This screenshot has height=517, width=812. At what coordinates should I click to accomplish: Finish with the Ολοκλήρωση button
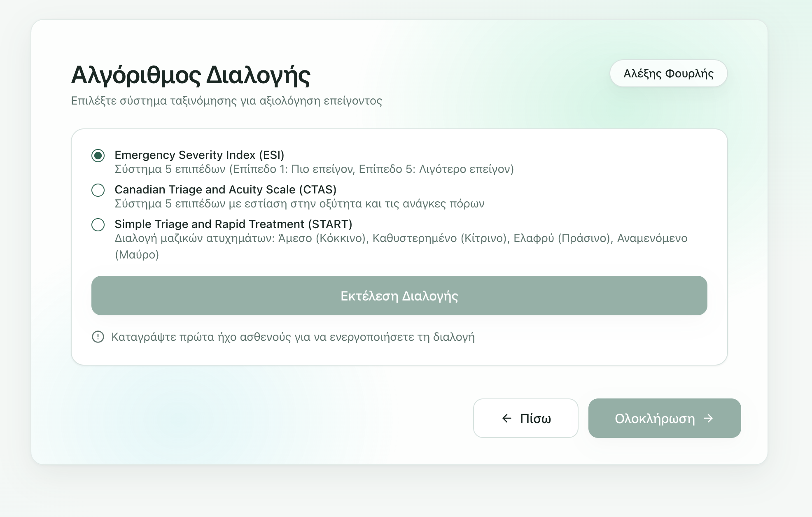tap(665, 418)
